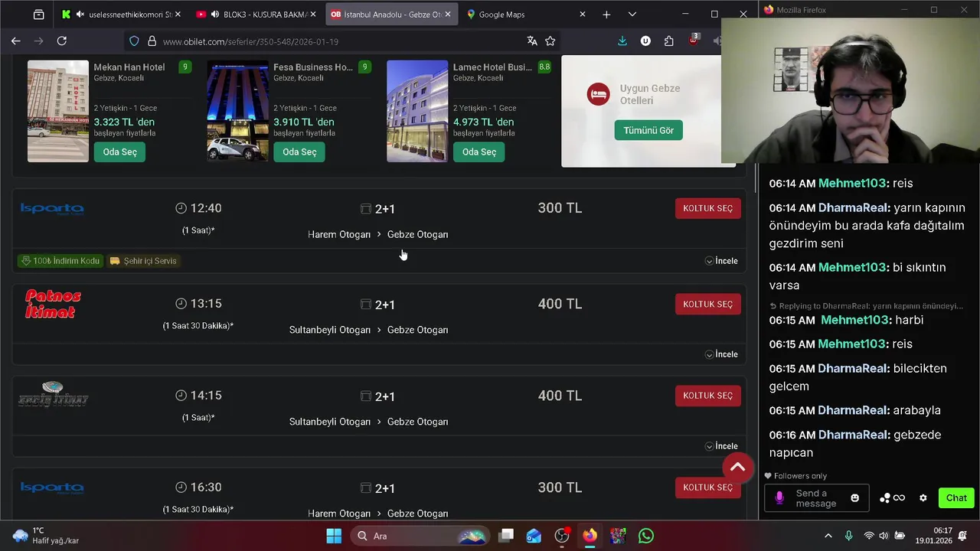Open Task View on taskbar
The height and width of the screenshot is (551, 980).
click(x=506, y=536)
